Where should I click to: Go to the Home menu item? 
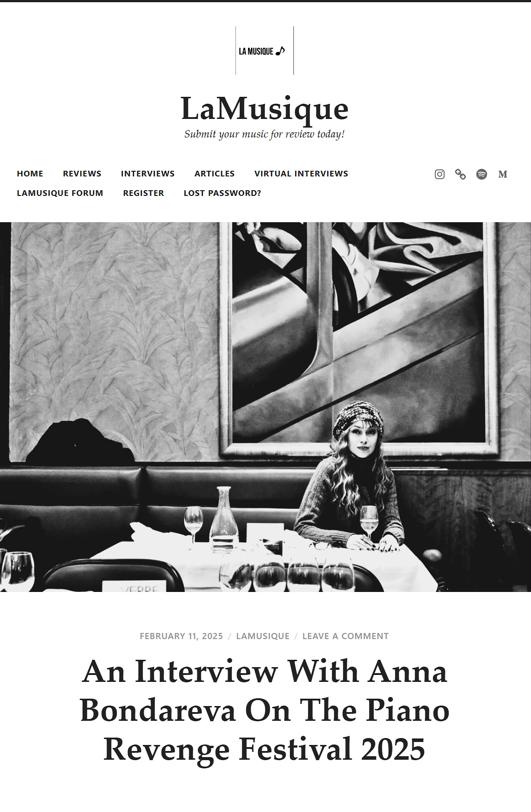(30, 173)
